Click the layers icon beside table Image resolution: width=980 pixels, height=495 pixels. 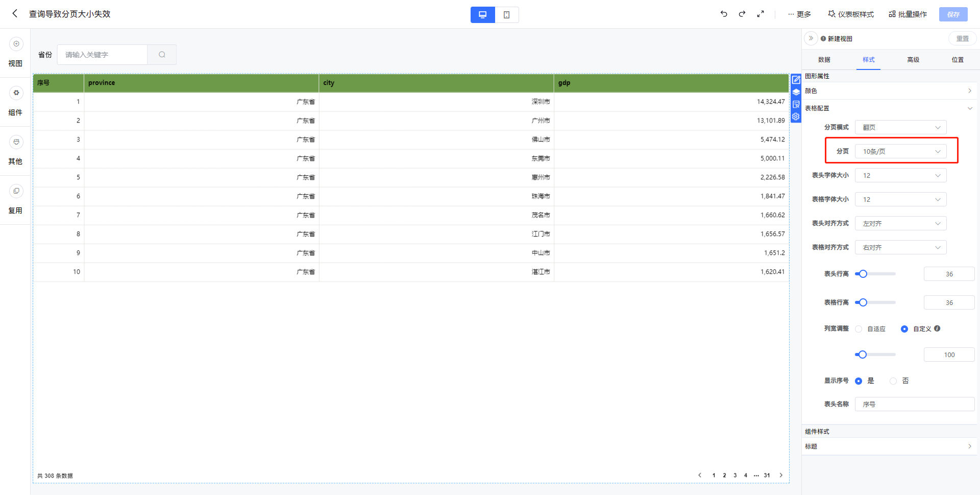pos(796,92)
